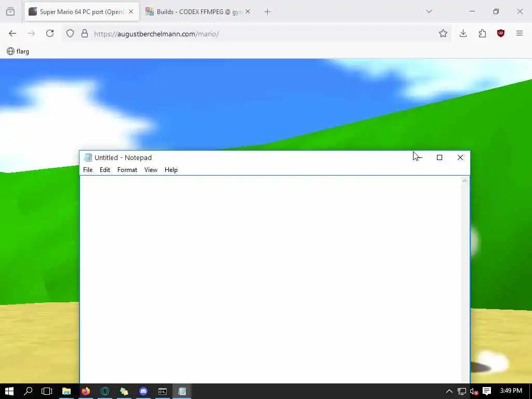The image size is (532, 399).
Task: Reload the current page
Action: (x=50, y=33)
